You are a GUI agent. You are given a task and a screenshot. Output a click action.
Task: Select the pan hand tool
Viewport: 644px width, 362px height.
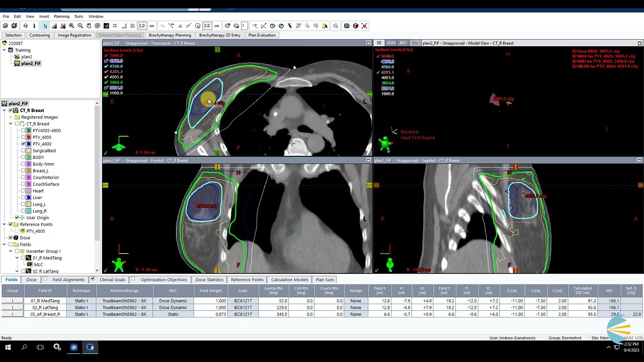(89, 26)
